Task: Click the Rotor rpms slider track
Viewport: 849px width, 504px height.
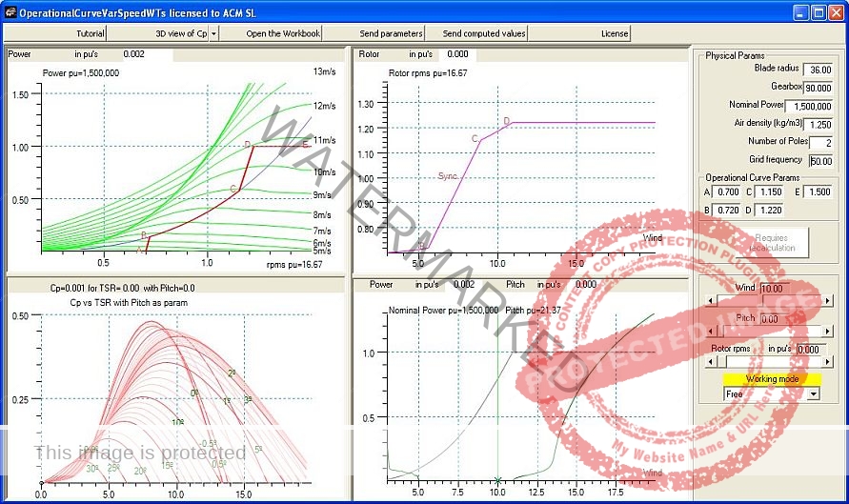Action: click(769, 361)
